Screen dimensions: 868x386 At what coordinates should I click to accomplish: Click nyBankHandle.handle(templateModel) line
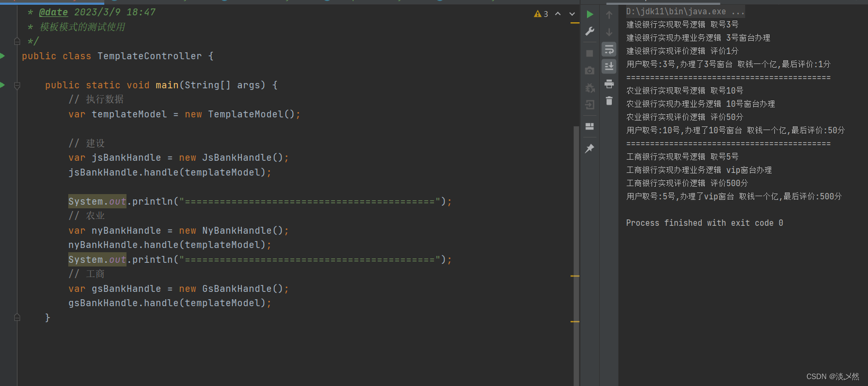169,245
